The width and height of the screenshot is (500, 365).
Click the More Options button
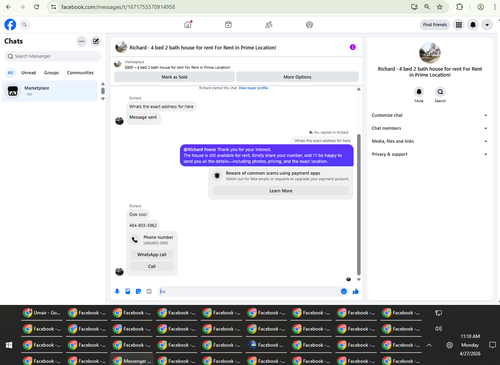297,77
